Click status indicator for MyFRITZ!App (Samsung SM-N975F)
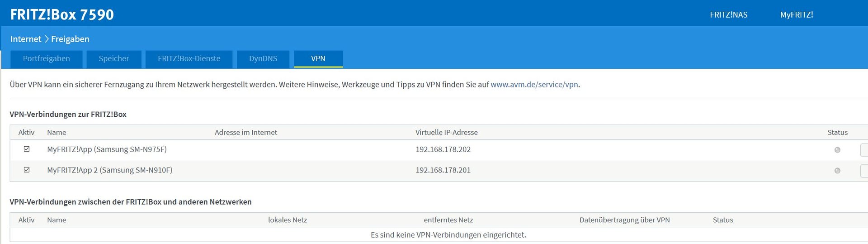Screen dimensions: 868x244 pyautogui.click(x=837, y=150)
